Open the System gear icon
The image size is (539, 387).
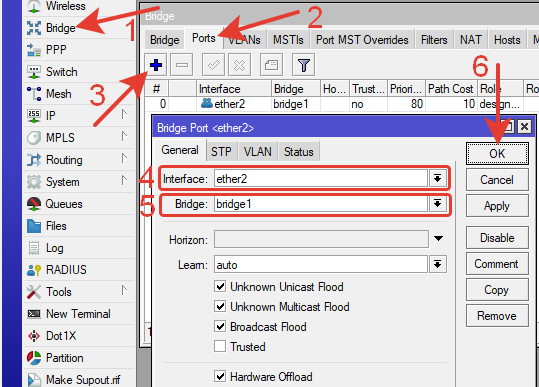tap(34, 182)
